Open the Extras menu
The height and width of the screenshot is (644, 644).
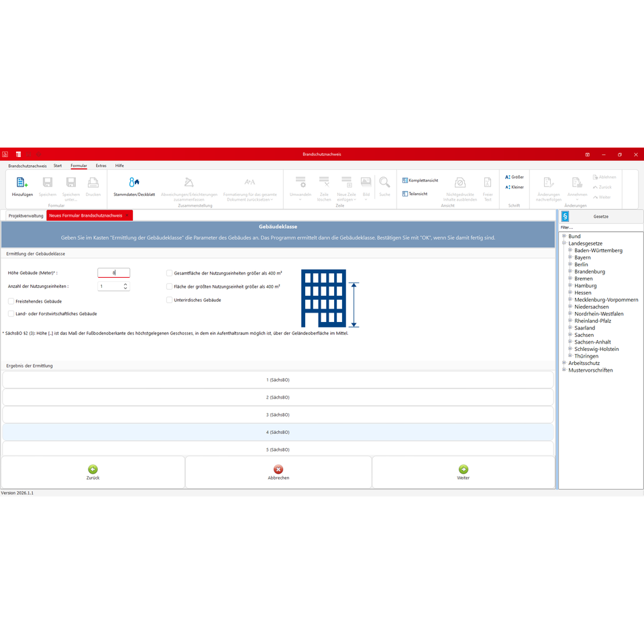point(101,166)
